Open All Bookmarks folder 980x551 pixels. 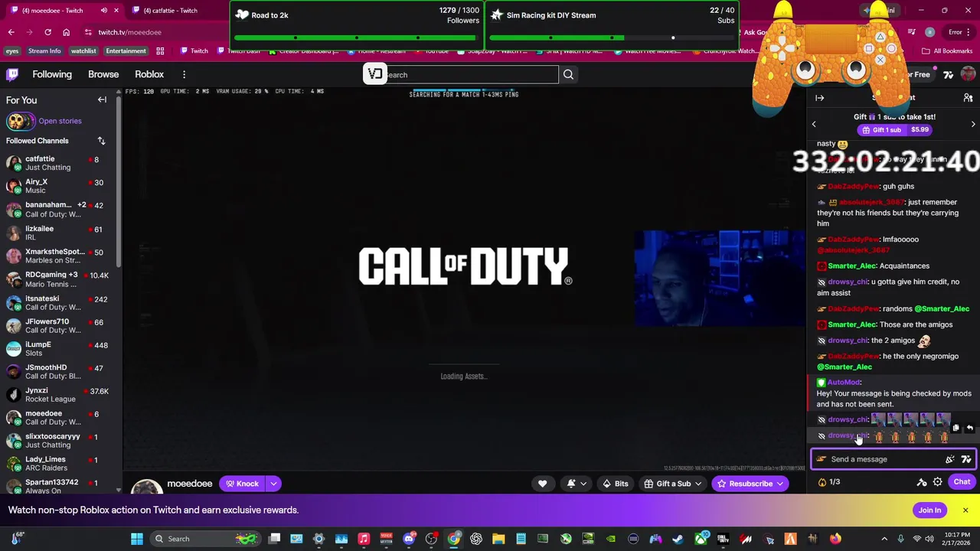(x=948, y=51)
